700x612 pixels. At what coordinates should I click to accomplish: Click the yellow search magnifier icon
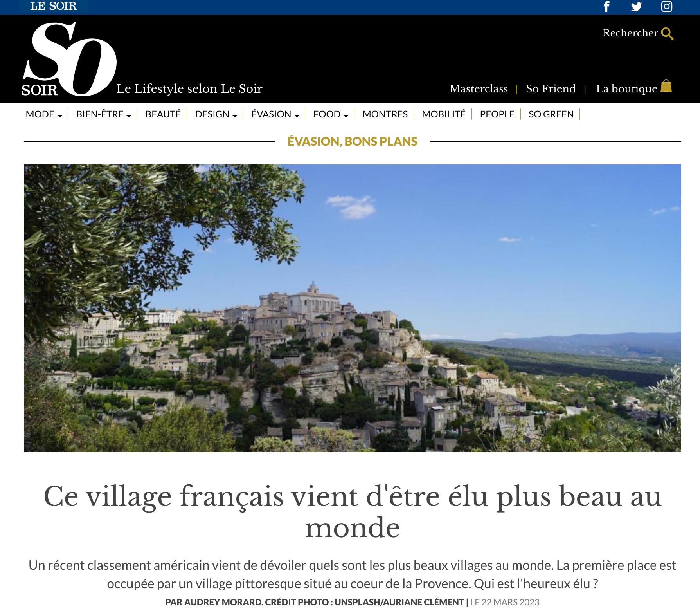667,34
